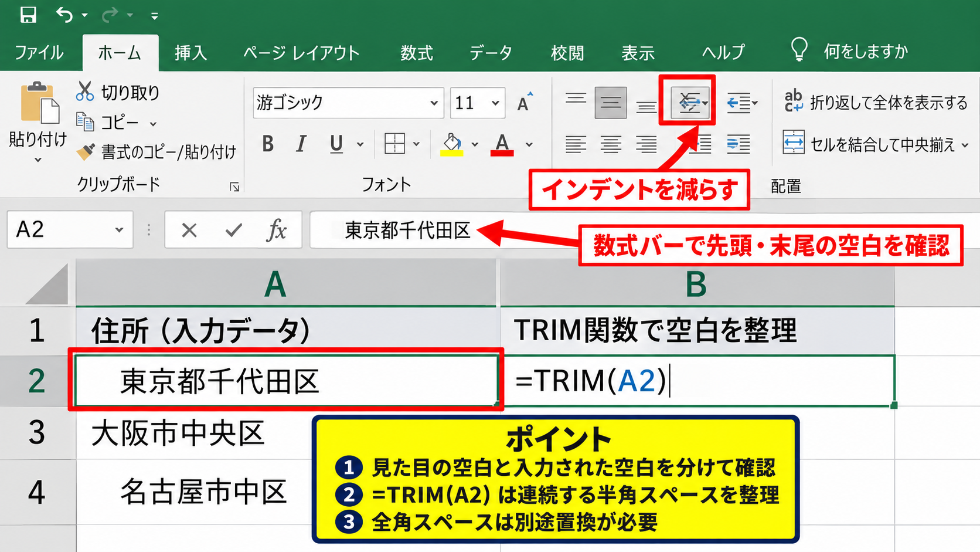Apply borders using the borders icon
This screenshot has width=980, height=552.
coord(394,143)
